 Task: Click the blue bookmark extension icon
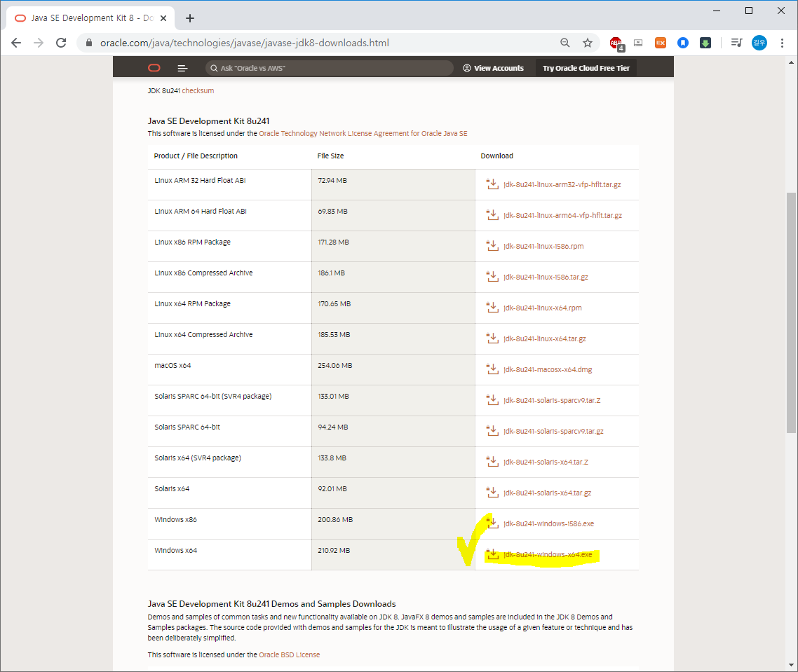(683, 43)
